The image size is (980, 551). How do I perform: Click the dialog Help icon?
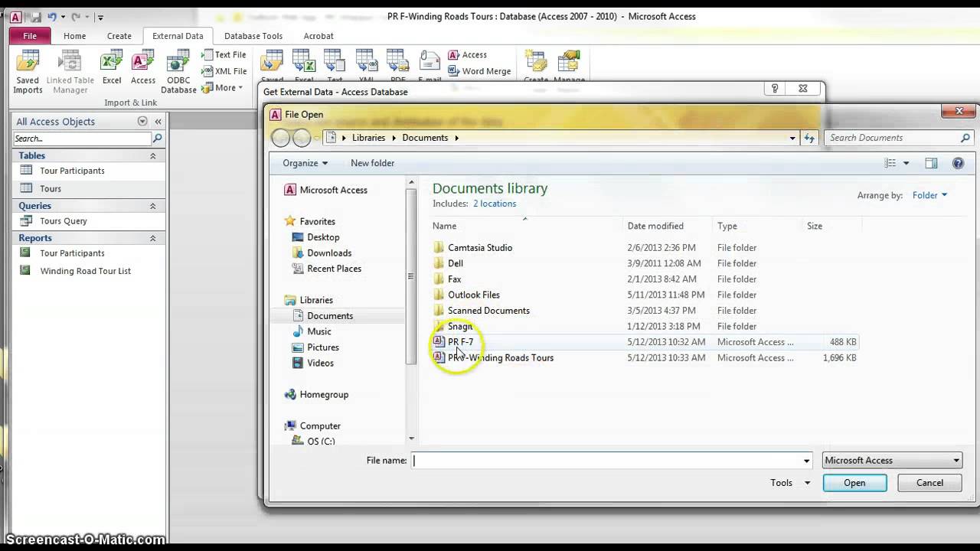pos(958,163)
